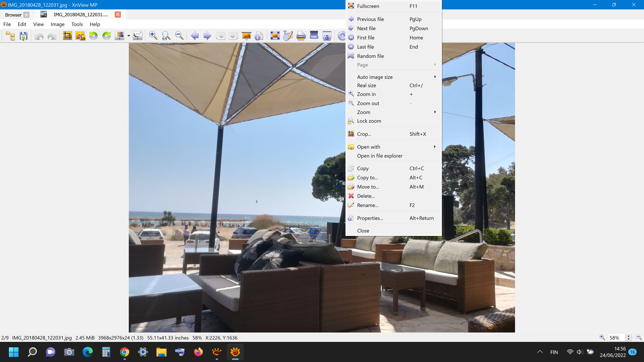Open the Draw text and shapes tool
644x362 pixels.
pos(288,36)
